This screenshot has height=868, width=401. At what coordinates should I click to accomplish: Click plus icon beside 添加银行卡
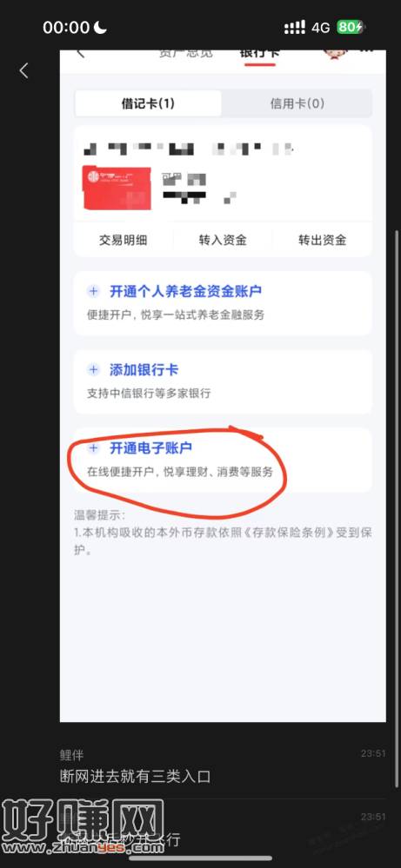pyautogui.click(x=94, y=370)
